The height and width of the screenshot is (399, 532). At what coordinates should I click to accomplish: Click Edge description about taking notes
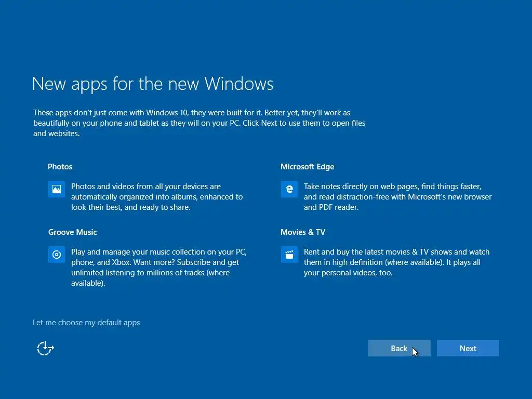[397, 197]
